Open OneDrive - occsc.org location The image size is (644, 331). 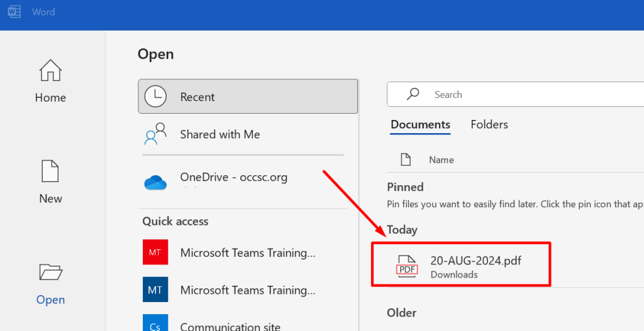point(248,182)
